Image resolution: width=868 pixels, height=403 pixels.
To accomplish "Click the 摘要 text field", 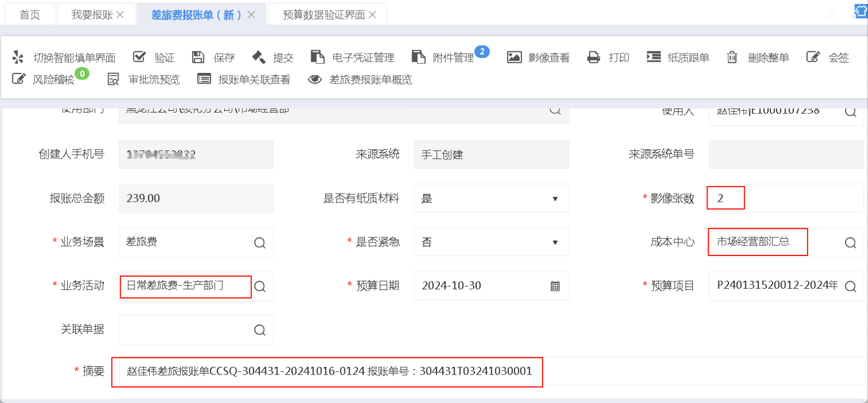I will (x=491, y=371).
